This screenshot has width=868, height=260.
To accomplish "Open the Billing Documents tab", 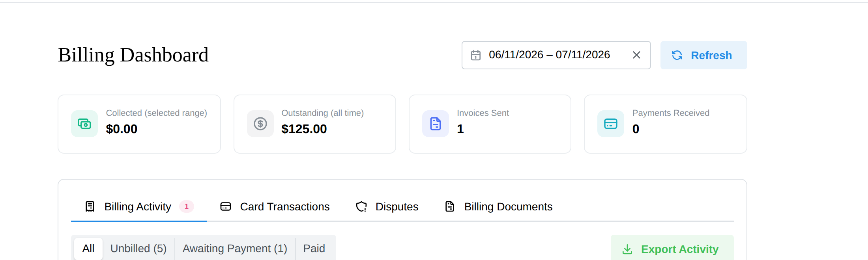I will coord(499,207).
